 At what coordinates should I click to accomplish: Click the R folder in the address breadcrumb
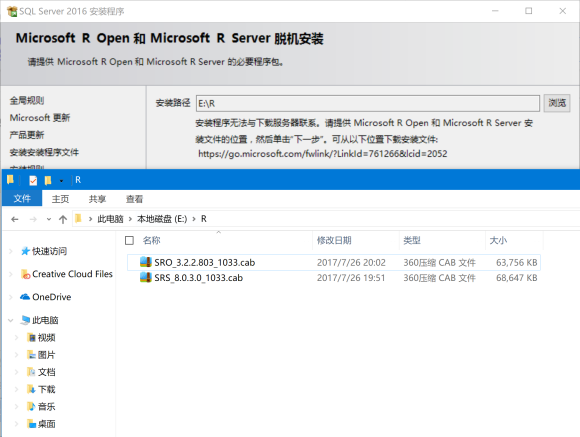point(204,219)
